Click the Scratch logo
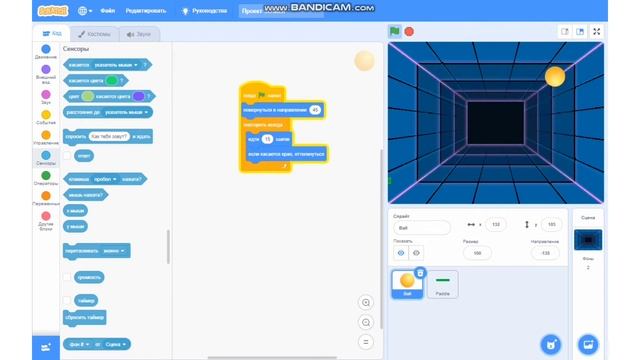 [53, 11]
